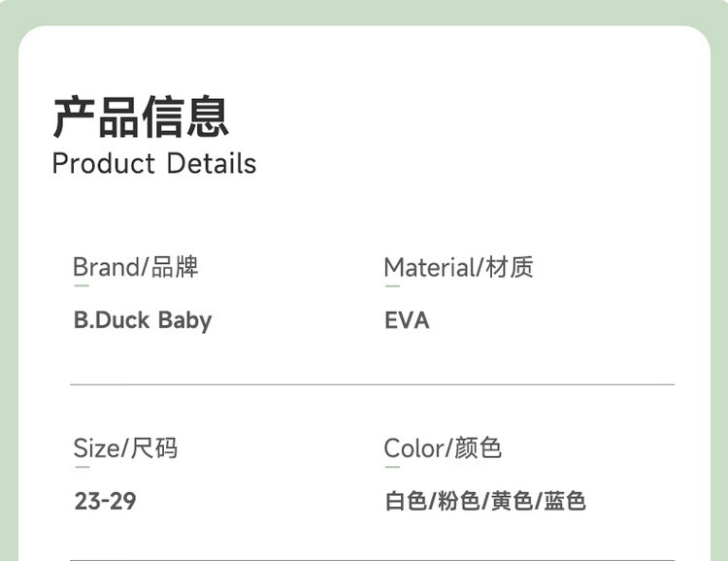This screenshot has width=728, height=561.
Task: Click the word Baby in the brand value
Action: click(184, 320)
